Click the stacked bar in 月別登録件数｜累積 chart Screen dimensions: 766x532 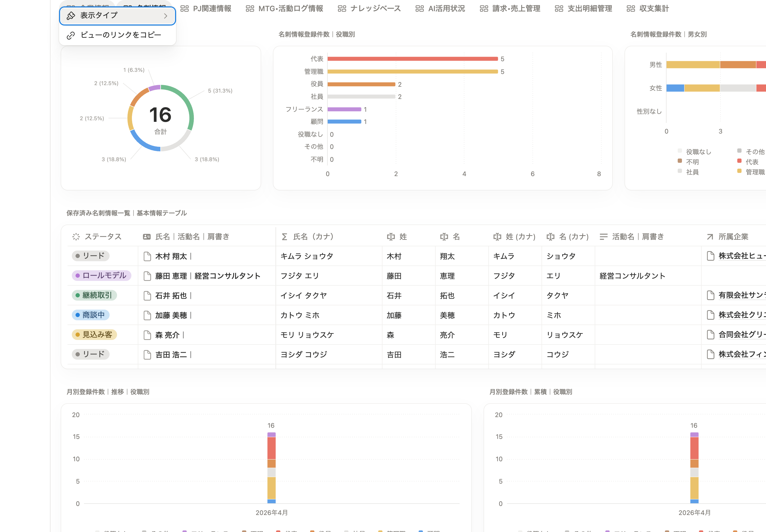(x=694, y=468)
